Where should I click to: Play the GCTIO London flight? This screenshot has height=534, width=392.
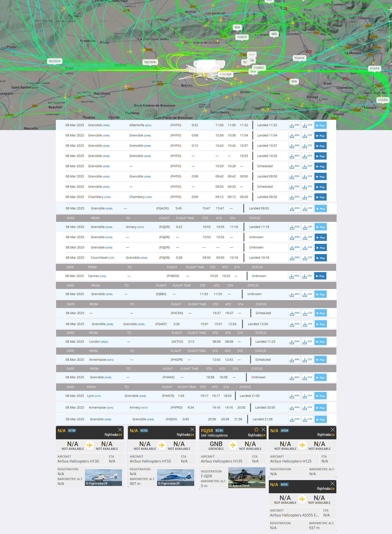pos(320,342)
